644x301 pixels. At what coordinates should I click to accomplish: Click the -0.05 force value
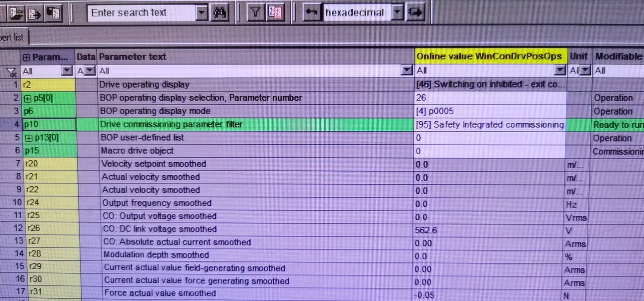[424, 295]
